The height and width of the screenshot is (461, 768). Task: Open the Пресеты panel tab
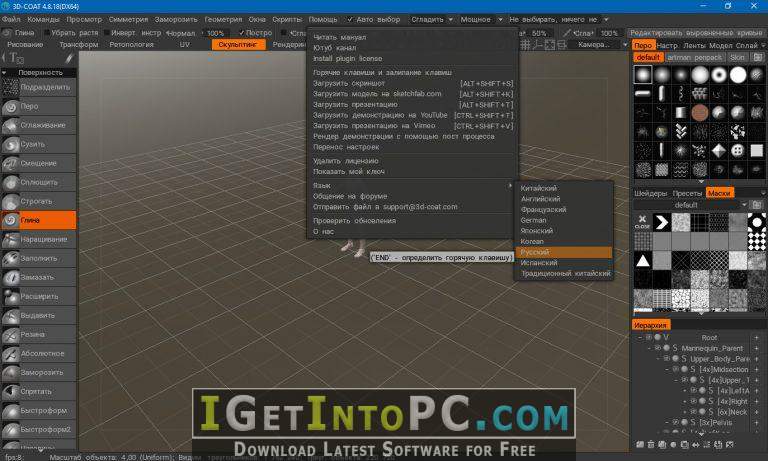[686, 192]
